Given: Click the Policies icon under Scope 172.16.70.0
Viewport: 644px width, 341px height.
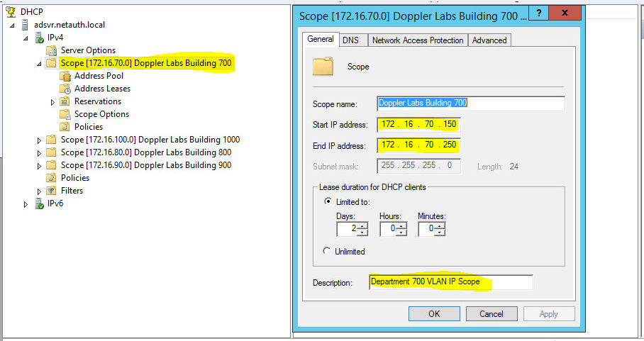Looking at the screenshot, I should 65,127.
